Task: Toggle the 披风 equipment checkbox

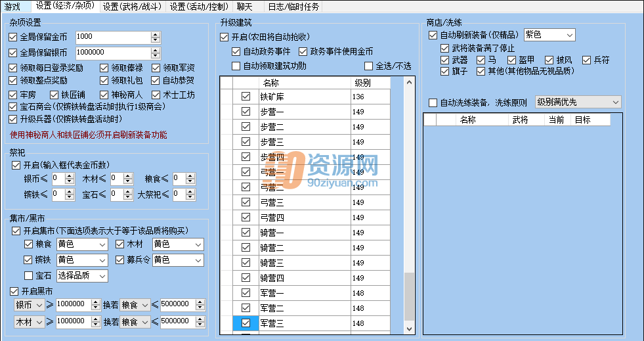Action: coord(549,60)
